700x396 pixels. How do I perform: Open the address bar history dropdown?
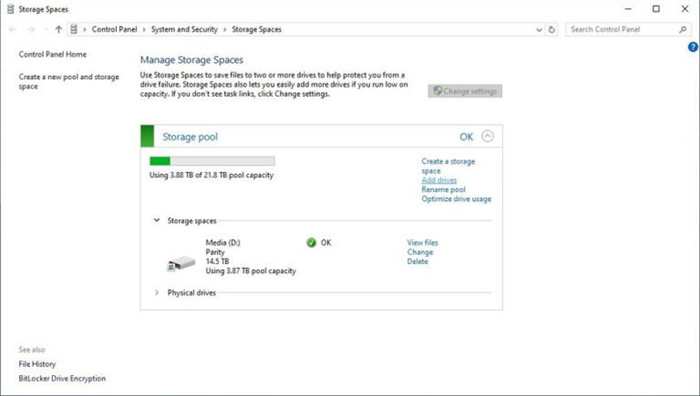click(539, 29)
